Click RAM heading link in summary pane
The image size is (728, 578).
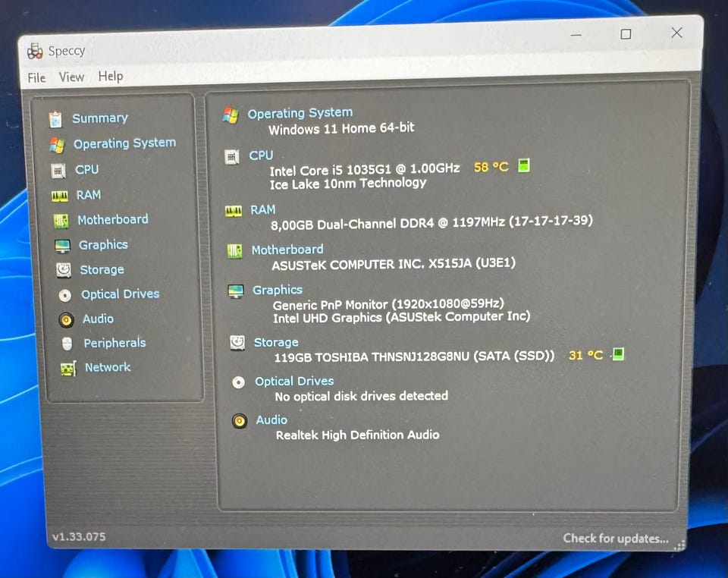(x=263, y=210)
